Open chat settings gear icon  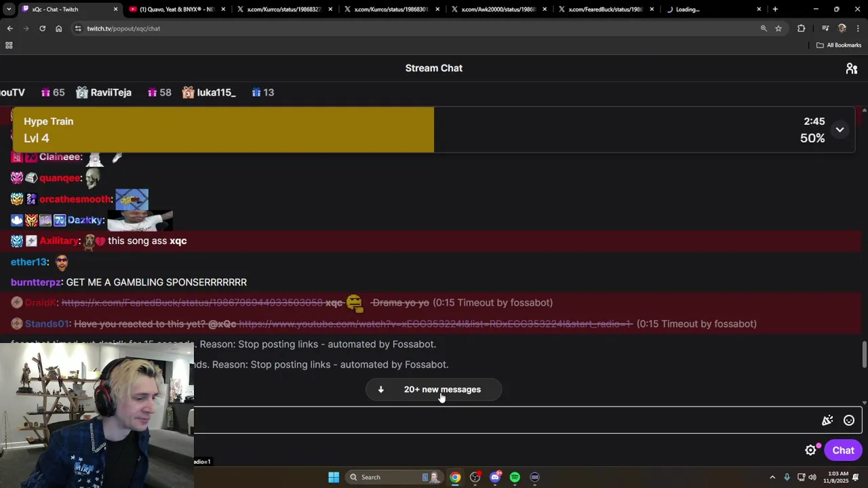coord(810,451)
